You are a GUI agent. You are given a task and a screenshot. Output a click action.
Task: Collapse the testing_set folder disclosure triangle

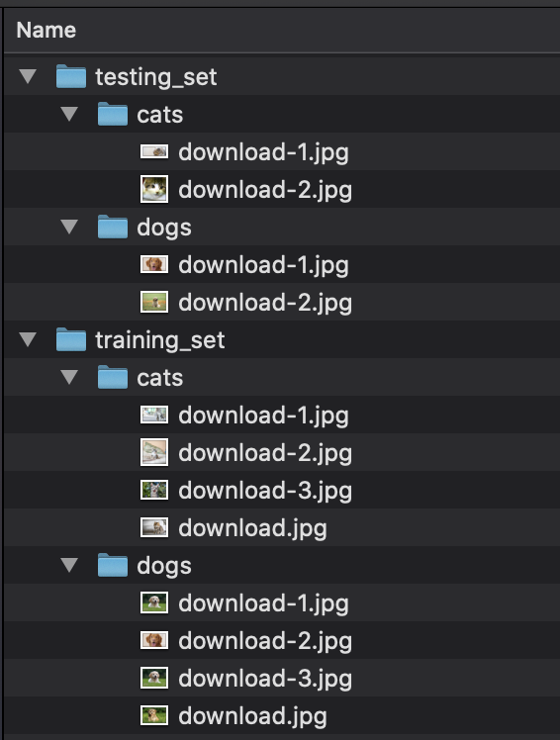(28, 76)
